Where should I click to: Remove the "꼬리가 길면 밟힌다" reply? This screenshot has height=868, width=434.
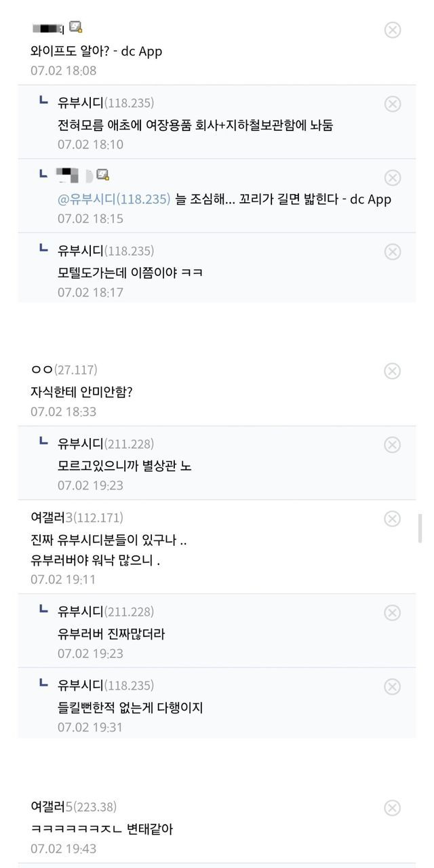393,178
